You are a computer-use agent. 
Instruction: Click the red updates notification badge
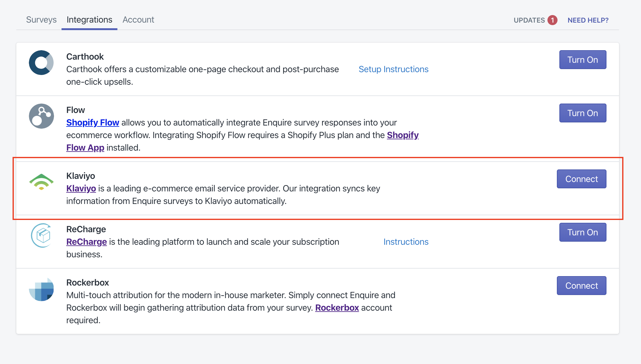pyautogui.click(x=552, y=20)
